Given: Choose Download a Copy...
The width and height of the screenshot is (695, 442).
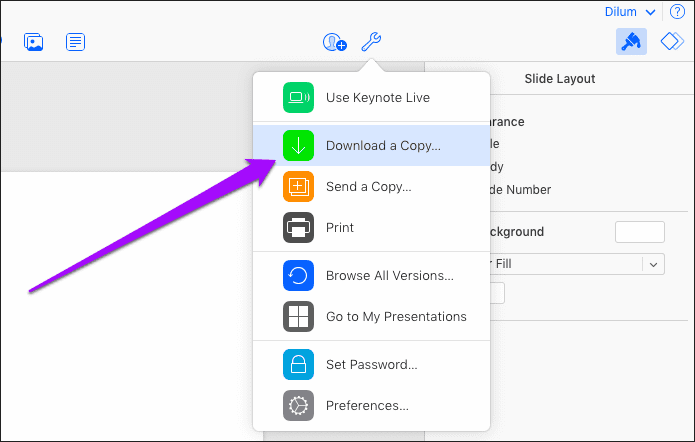Looking at the screenshot, I should click(x=371, y=145).
